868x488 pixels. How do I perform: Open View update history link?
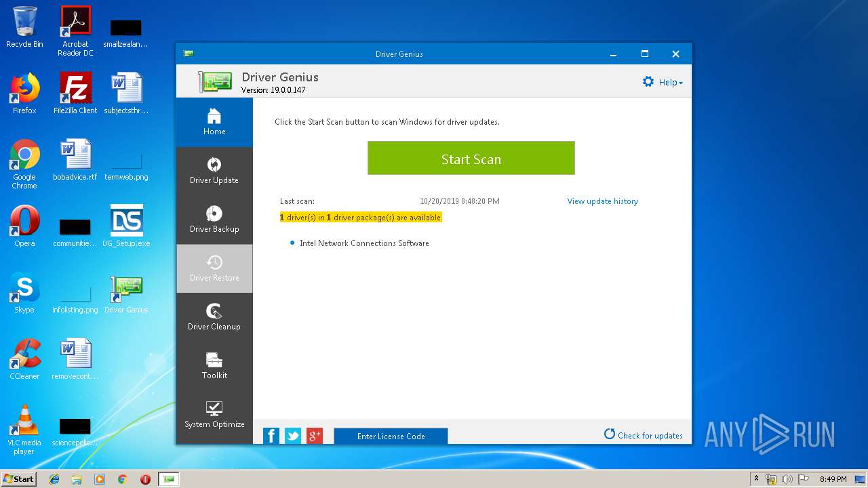coord(602,201)
